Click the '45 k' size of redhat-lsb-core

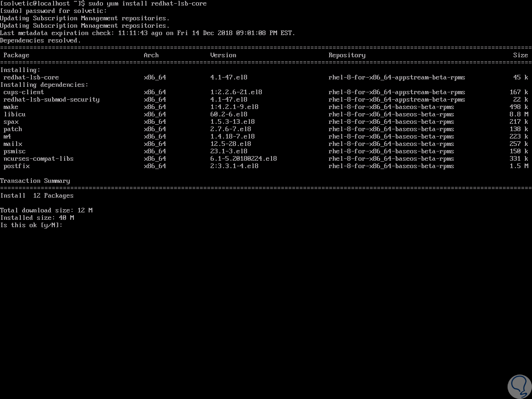[x=521, y=78]
